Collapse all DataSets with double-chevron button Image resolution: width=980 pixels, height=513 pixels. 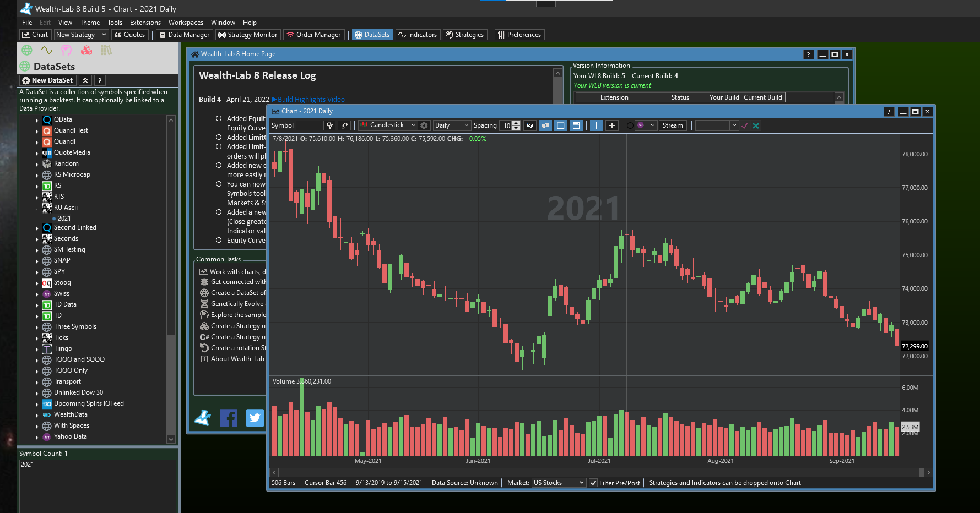85,80
